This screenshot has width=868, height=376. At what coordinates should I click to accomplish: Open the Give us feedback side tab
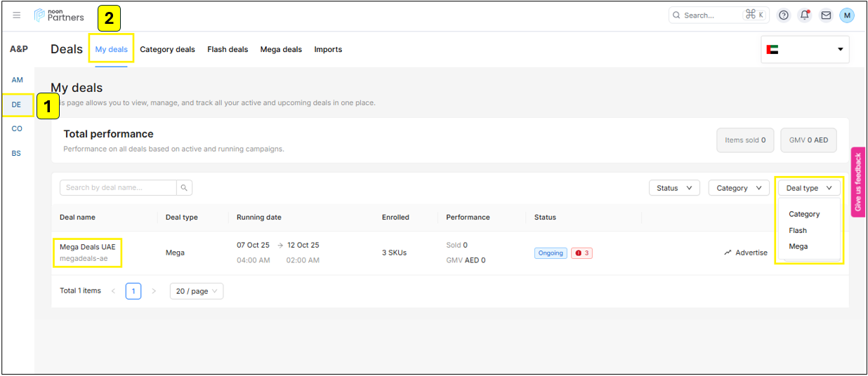(857, 182)
